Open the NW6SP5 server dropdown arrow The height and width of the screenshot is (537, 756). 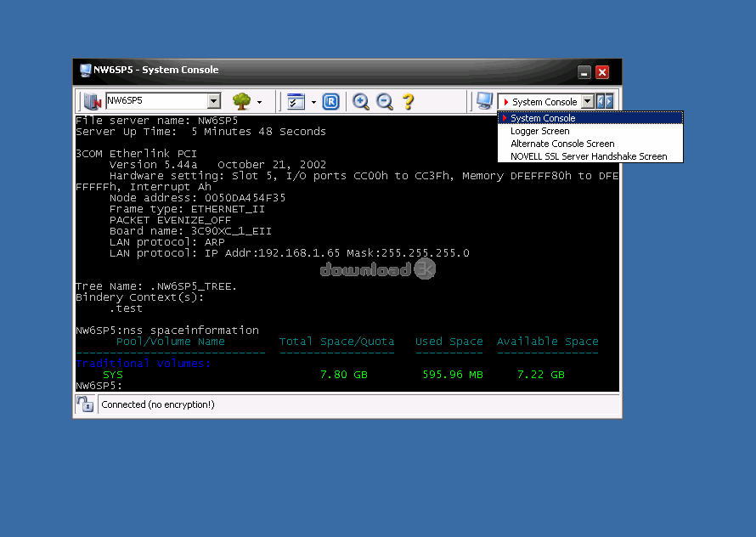(213, 101)
